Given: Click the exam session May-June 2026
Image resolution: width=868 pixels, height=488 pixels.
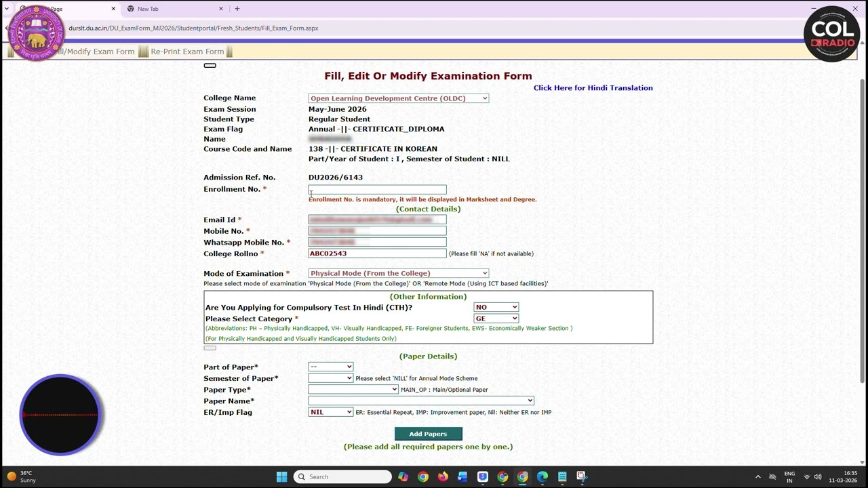Looking at the screenshot, I should tap(337, 109).
